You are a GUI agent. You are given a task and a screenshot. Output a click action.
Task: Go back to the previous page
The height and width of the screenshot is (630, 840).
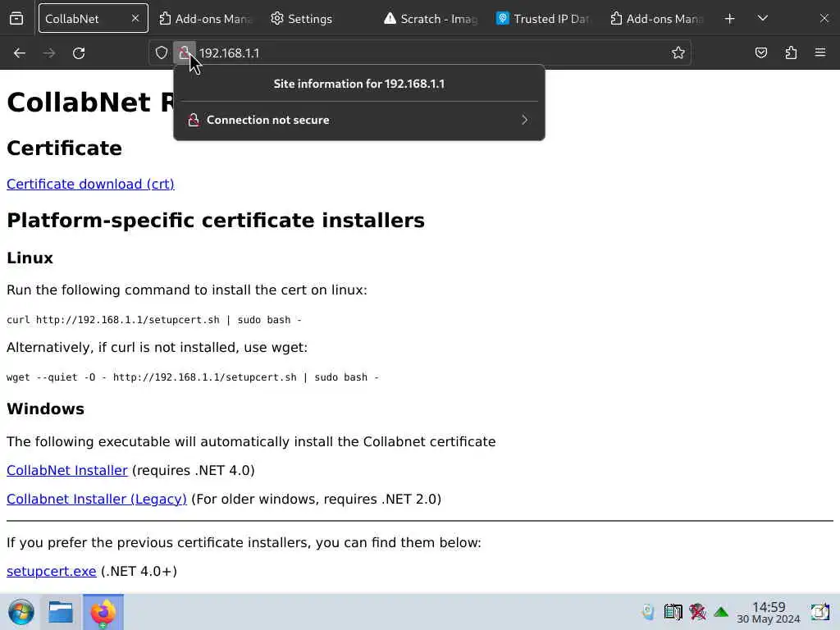click(20, 53)
